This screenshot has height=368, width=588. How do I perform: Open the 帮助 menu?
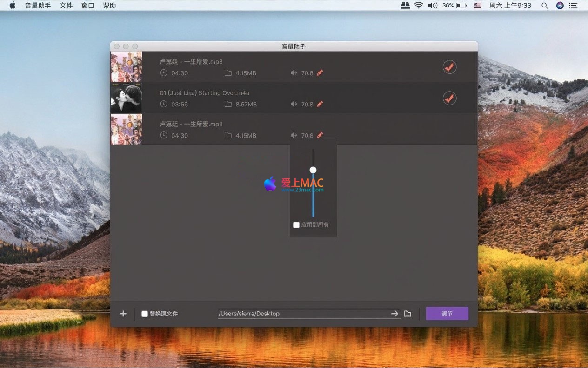[109, 6]
